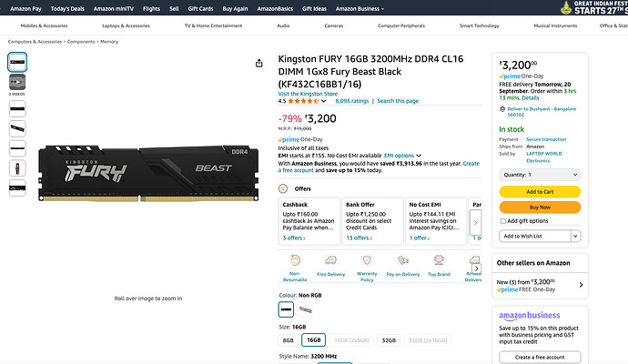
Task: Open the 8,093 ratings link
Action: (352, 101)
